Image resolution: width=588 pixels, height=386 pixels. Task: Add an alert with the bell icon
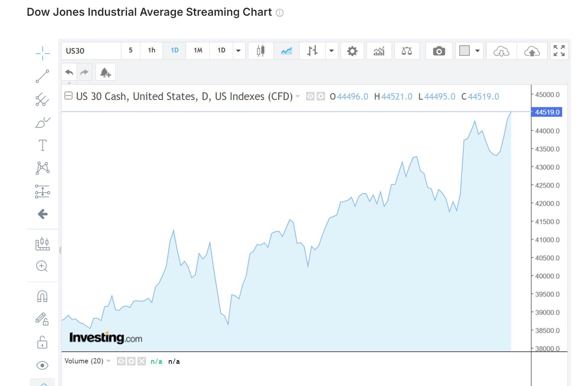point(106,72)
